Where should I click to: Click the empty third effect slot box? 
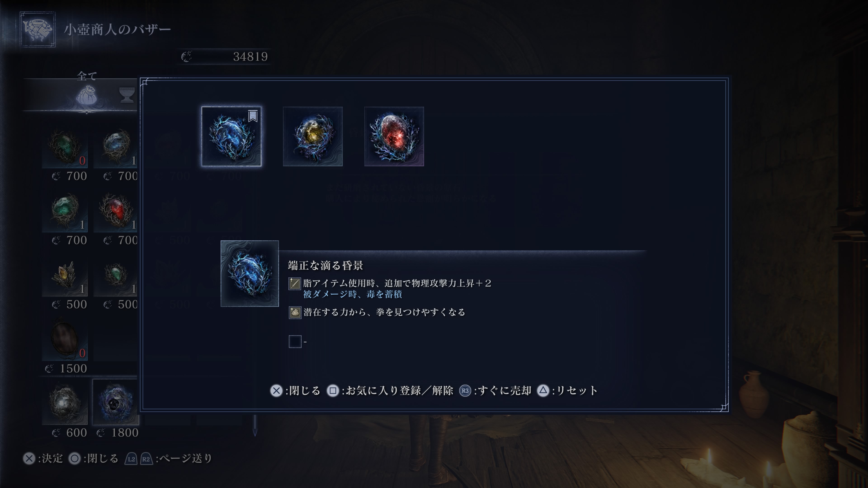[x=295, y=342]
